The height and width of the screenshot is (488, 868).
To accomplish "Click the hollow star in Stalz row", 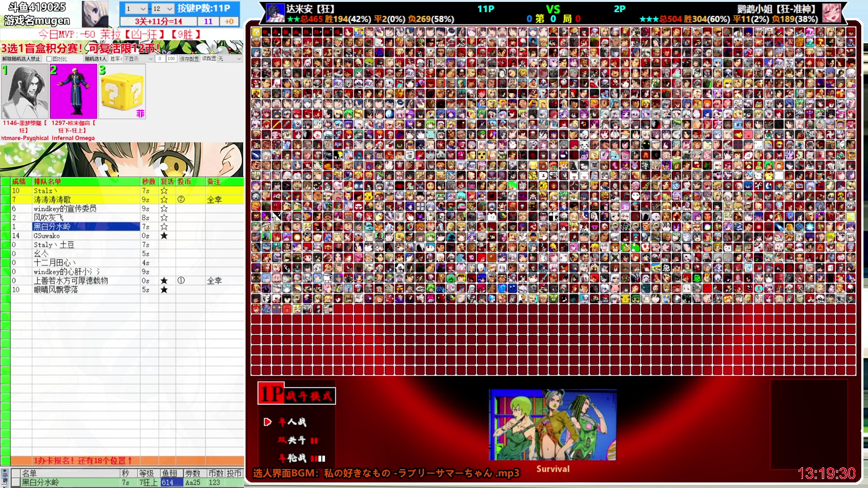I will click(x=164, y=191).
